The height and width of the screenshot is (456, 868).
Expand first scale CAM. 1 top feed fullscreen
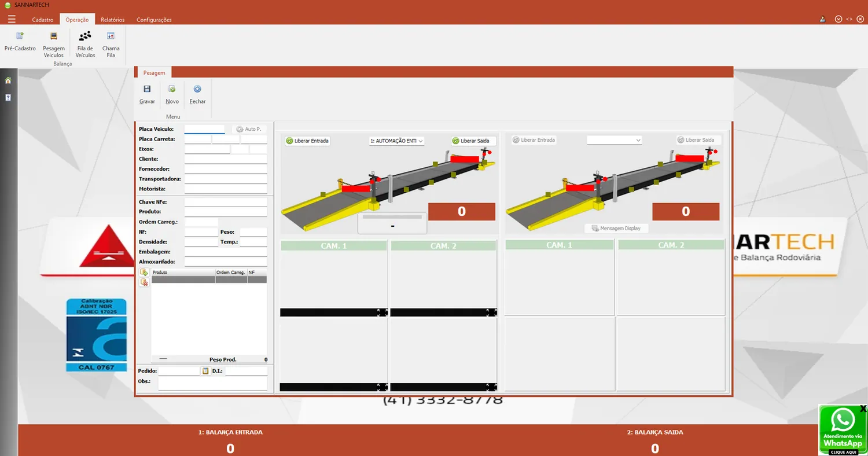382,312
